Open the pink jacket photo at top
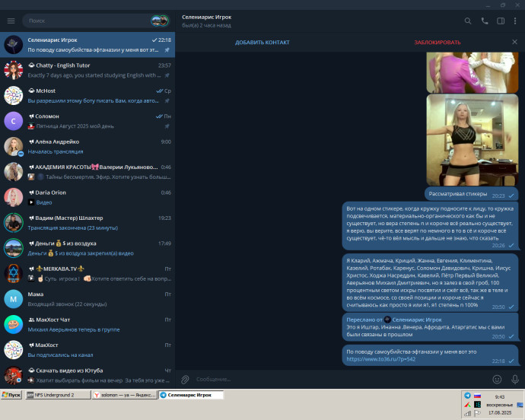The width and height of the screenshot is (525, 420). tap(473, 72)
